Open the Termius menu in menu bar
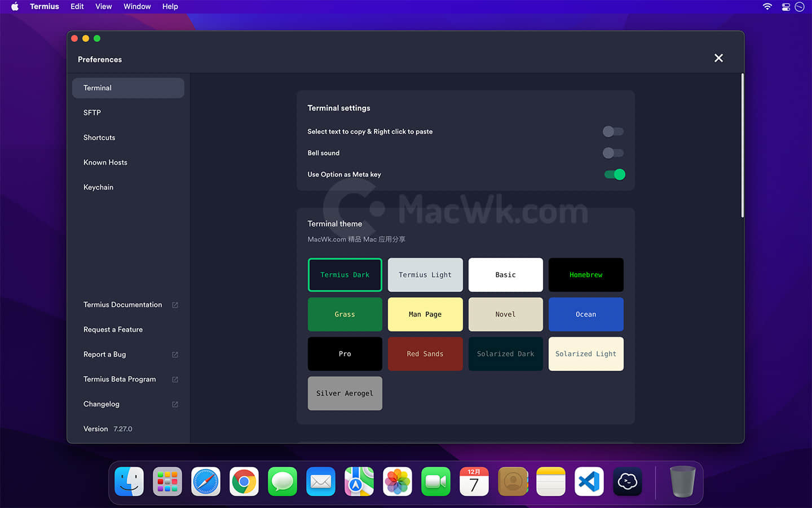The height and width of the screenshot is (508, 812). pos(45,7)
